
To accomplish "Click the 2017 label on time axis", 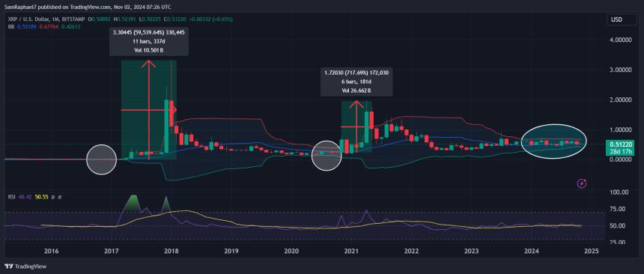I will pos(112,251).
